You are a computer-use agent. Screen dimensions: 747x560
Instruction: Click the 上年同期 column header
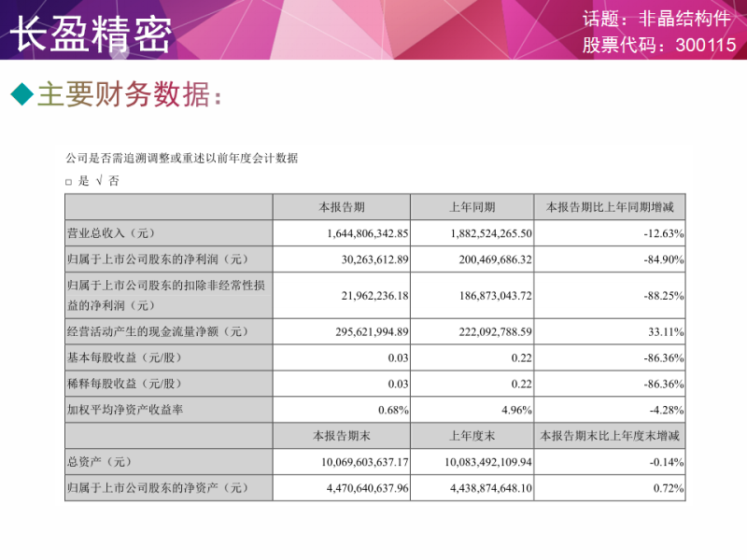click(x=472, y=207)
